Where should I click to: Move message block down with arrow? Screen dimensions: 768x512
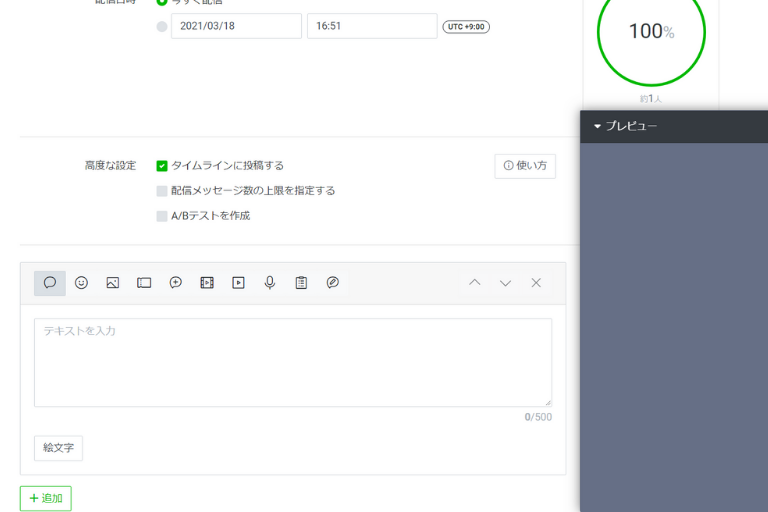(x=505, y=283)
